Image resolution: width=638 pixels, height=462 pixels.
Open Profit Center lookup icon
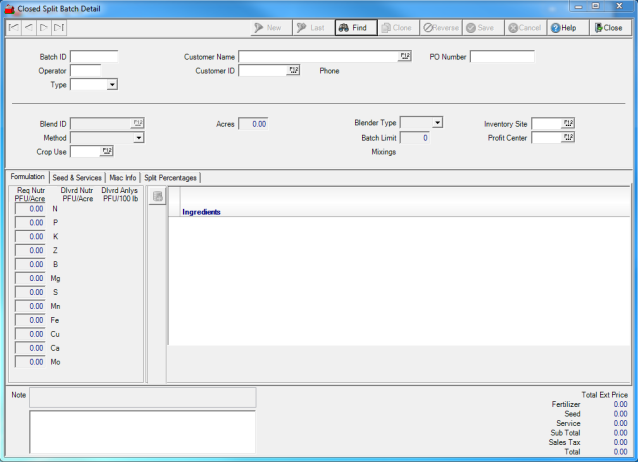point(568,138)
